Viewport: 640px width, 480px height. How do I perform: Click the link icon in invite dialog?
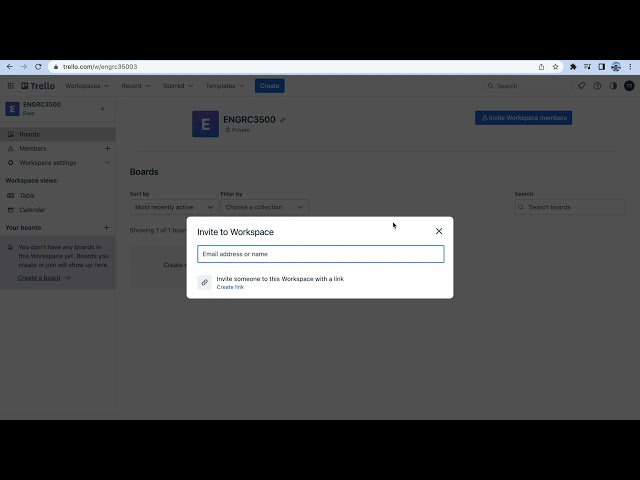pos(204,282)
